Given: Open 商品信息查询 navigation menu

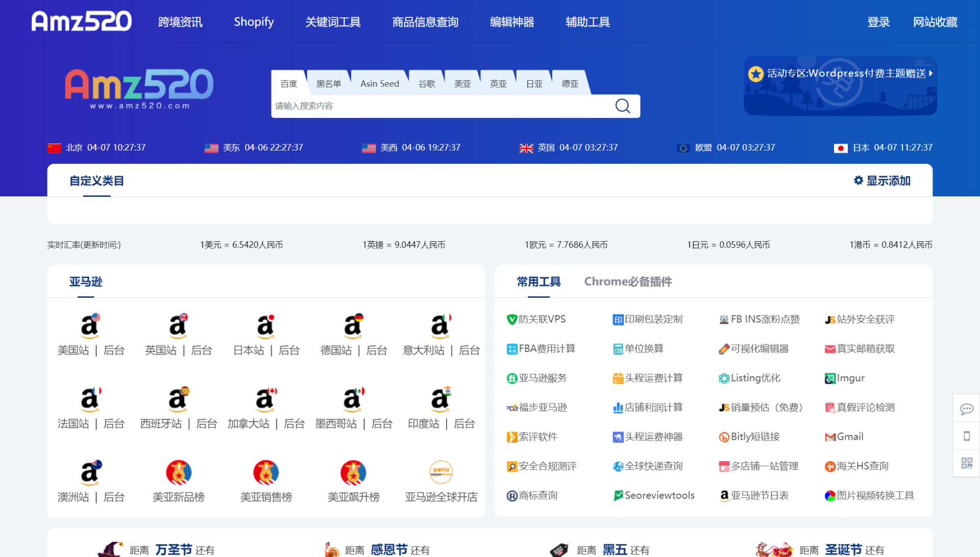Looking at the screenshot, I should coord(425,22).
